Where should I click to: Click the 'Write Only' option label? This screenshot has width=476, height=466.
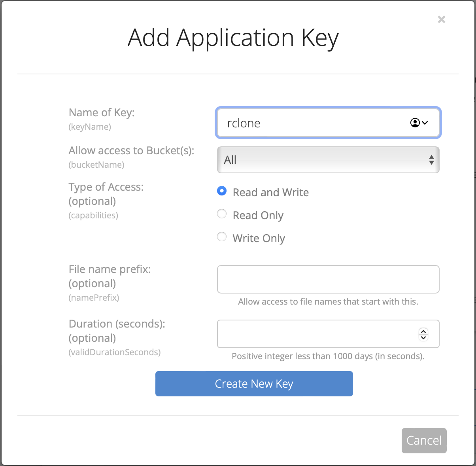click(x=259, y=238)
